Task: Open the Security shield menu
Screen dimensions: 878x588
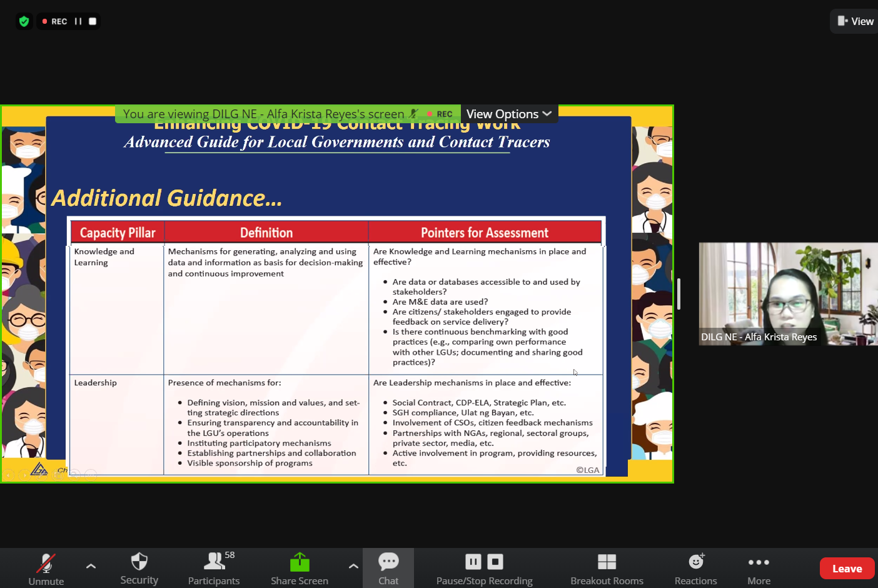Action: [139, 569]
